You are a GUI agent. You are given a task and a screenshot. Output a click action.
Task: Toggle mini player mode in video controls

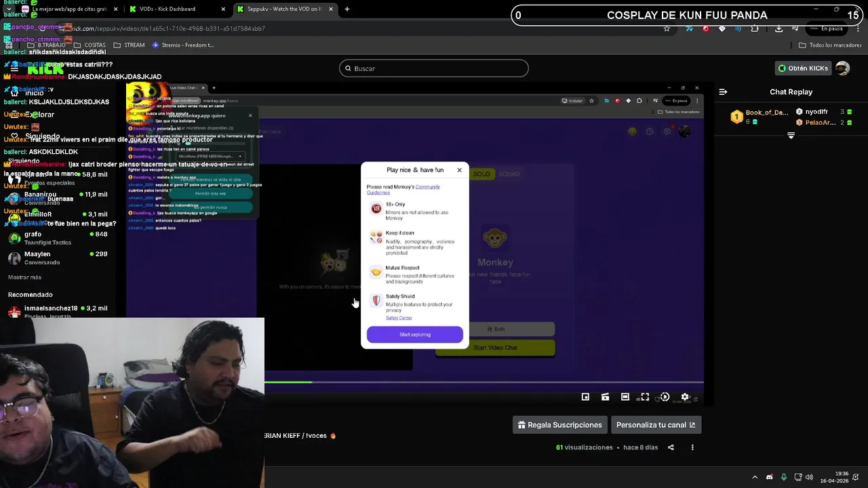coord(585,397)
